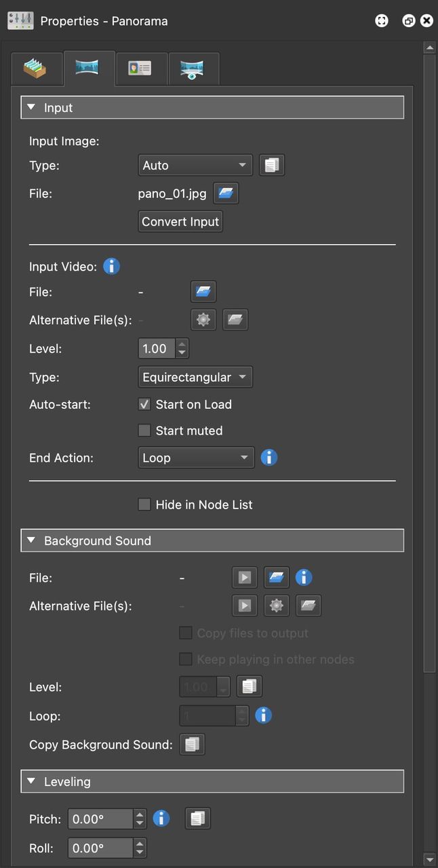This screenshot has width=438, height=868.
Task: Open folder to choose Background Sound file
Action: [276, 578]
